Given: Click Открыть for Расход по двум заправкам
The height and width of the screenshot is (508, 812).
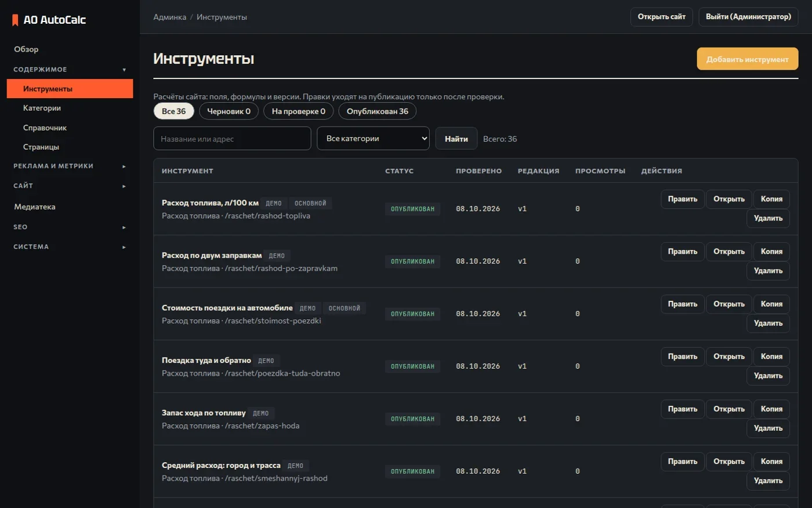Looking at the screenshot, I should (x=729, y=251).
